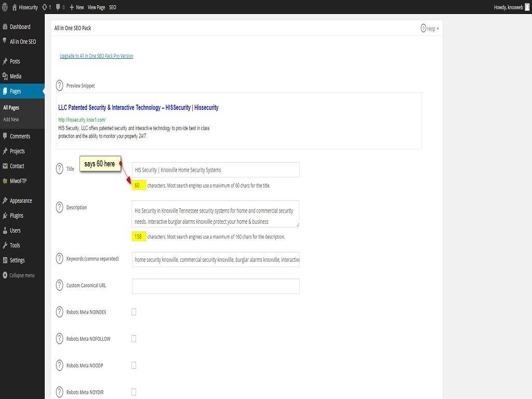Open the updates icon showing 1
The image size is (532, 399).
(x=46, y=7)
